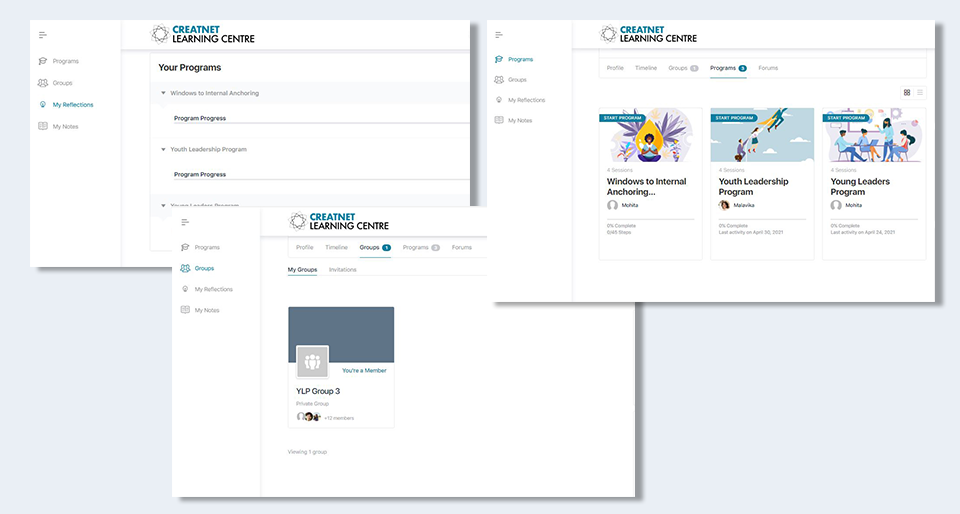Open Programs tab in YLP Group window
This screenshot has width=960, height=514.
[x=421, y=247]
